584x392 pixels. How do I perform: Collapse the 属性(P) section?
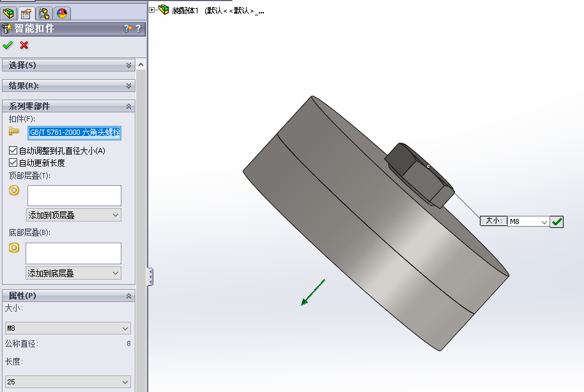point(128,296)
